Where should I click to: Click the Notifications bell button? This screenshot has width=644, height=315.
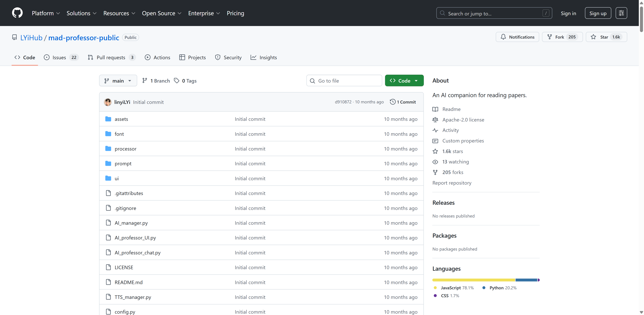517,37
